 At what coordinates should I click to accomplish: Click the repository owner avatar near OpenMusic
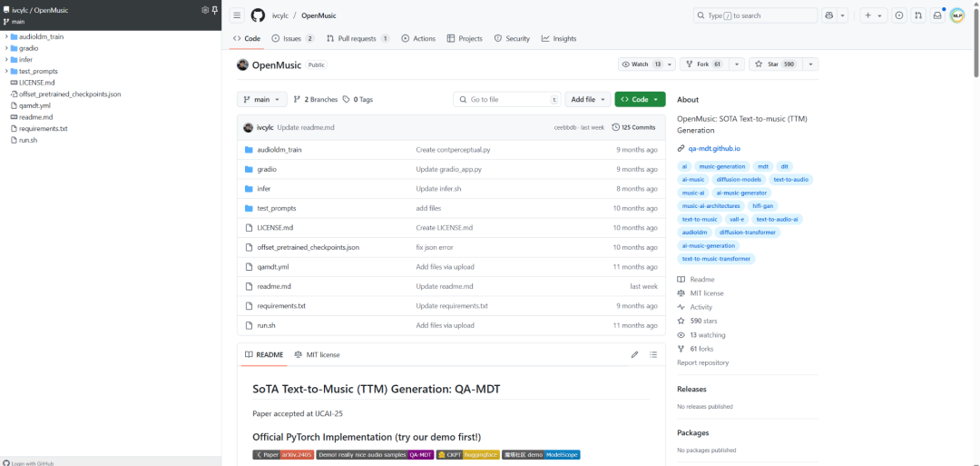click(x=242, y=64)
